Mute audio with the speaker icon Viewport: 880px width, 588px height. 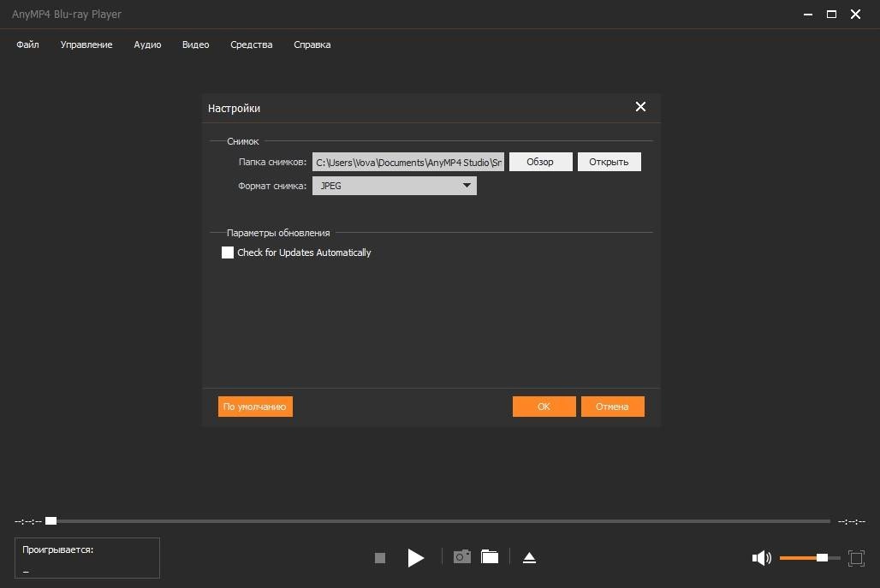point(762,558)
